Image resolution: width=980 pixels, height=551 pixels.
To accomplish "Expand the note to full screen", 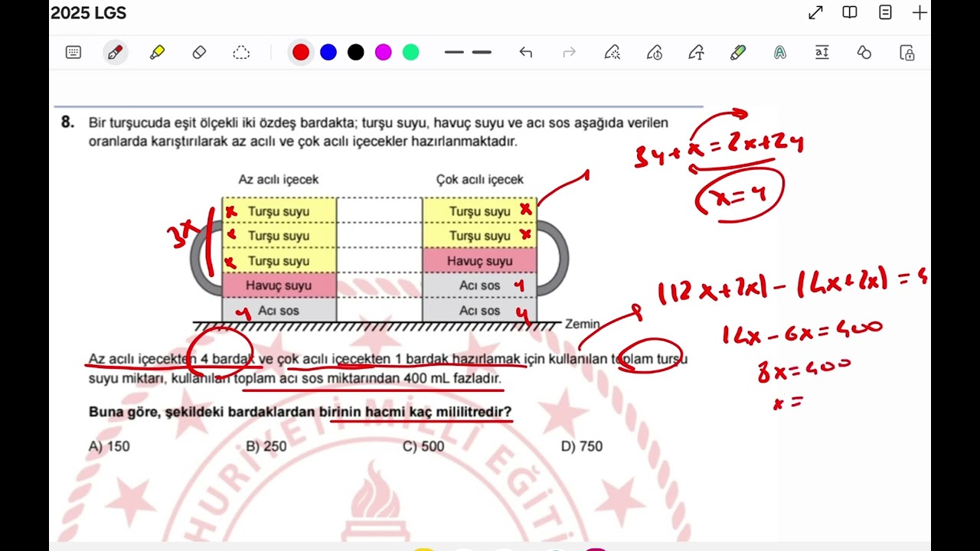I will (815, 13).
